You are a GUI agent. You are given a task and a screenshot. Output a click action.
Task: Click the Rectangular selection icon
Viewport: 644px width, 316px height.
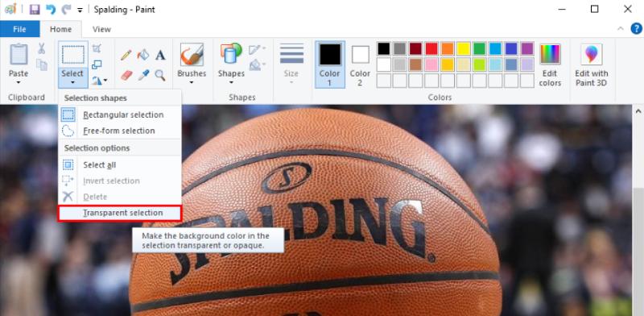tap(68, 114)
